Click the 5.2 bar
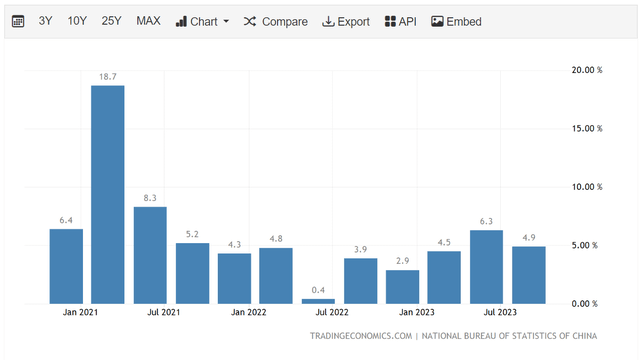Viewport: 640px width, 360px height. tap(193, 273)
